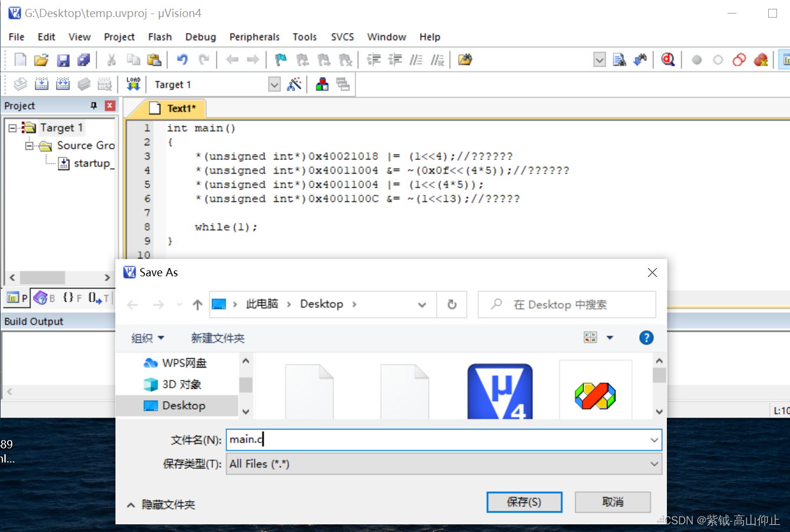790x532 pixels.
Task: Open the Options for Target dialog via wand icon
Action: (x=295, y=84)
